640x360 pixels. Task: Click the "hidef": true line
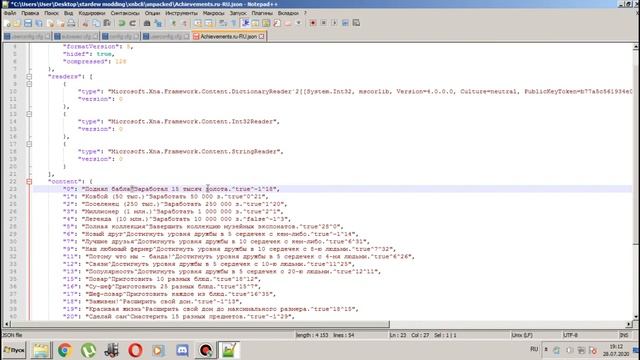click(x=89, y=54)
